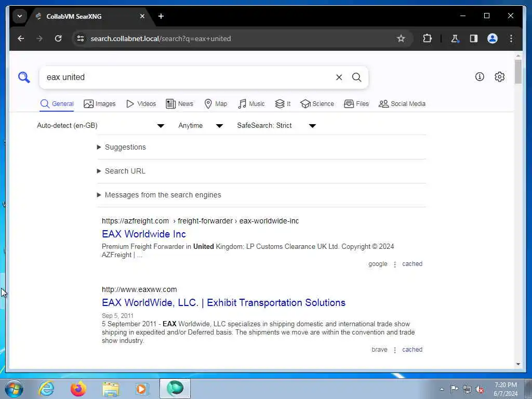Screen dimensions: 532x399
Task: Click the browser forward arrow
Action: tap(39, 38)
